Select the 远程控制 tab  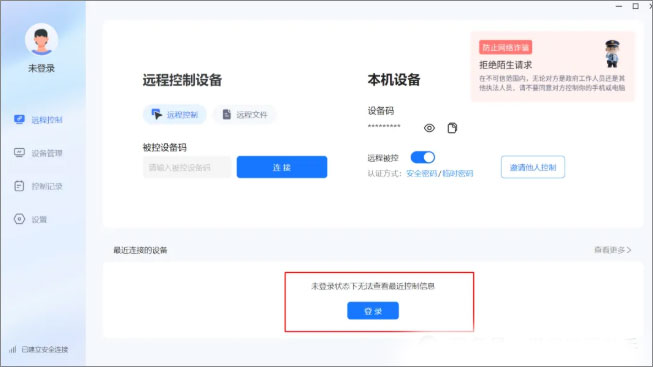click(174, 115)
